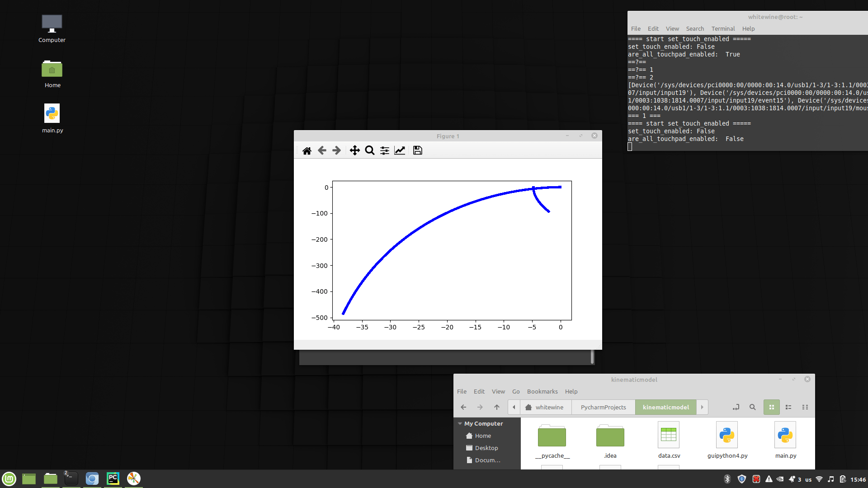Viewport: 868px width, 488px height.
Task: Toggle the editable location entry bar
Action: coord(736,407)
